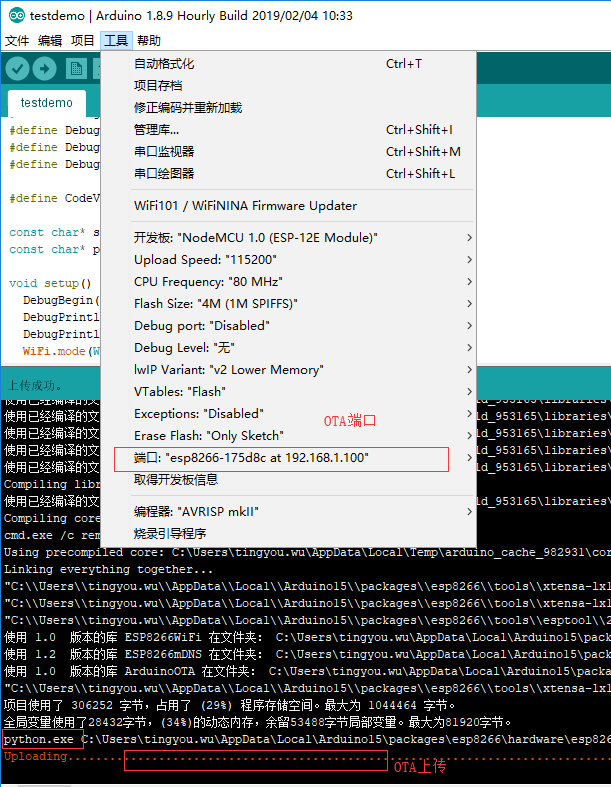Open the 帮助 menu
Image resolution: width=611 pixels, height=787 pixels.
[149, 41]
